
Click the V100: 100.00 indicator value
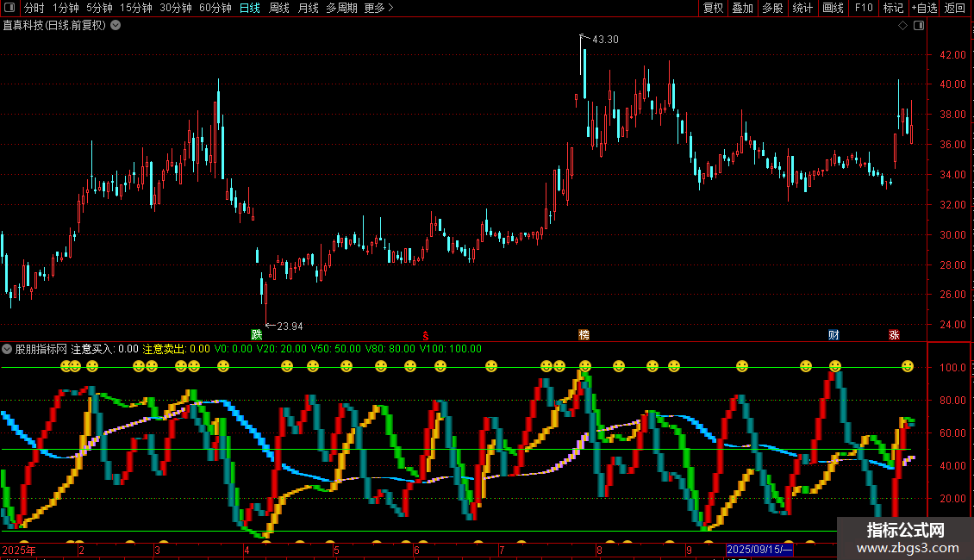click(450, 349)
